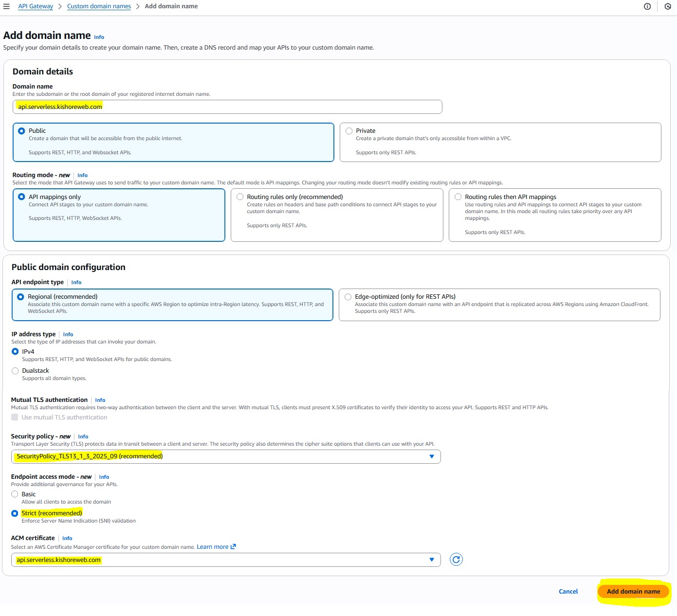The height and width of the screenshot is (616, 677).
Task: Choose Basic endpoint access mode
Action: 15,494
